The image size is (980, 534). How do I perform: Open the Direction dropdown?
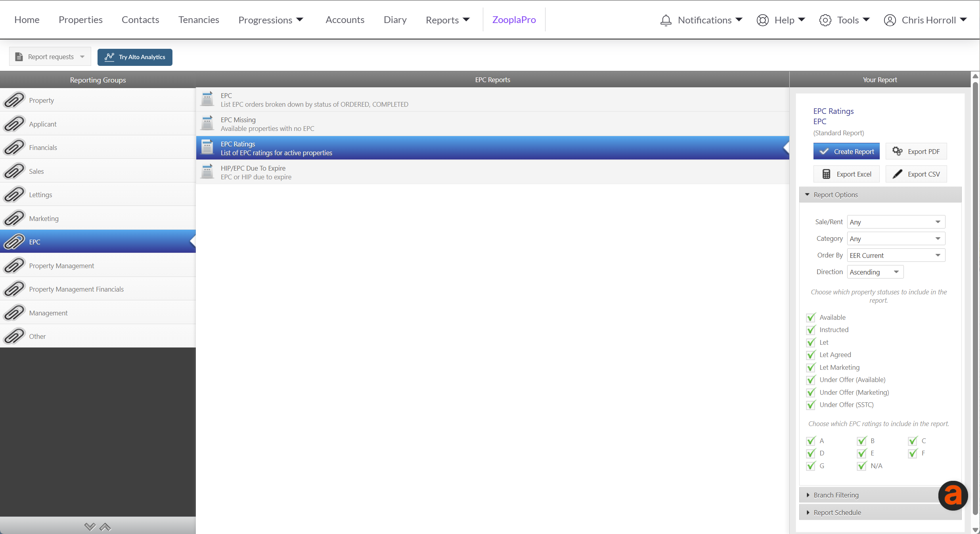tap(875, 272)
